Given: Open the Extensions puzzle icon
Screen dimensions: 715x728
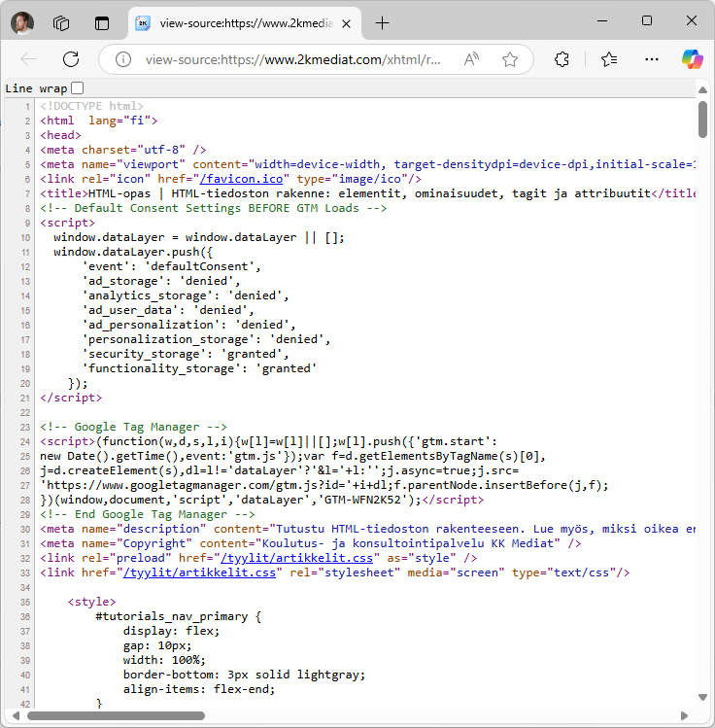Looking at the screenshot, I should point(562,59).
